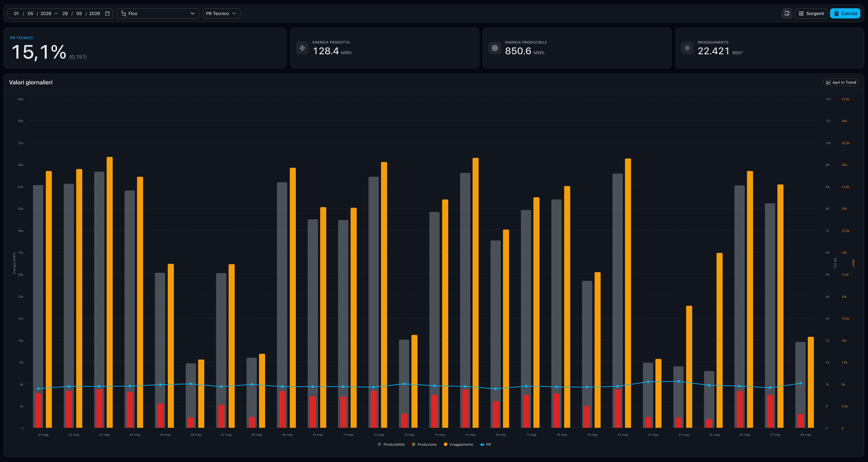Click the start month field 05
The image size is (868, 462).
coord(30,13)
